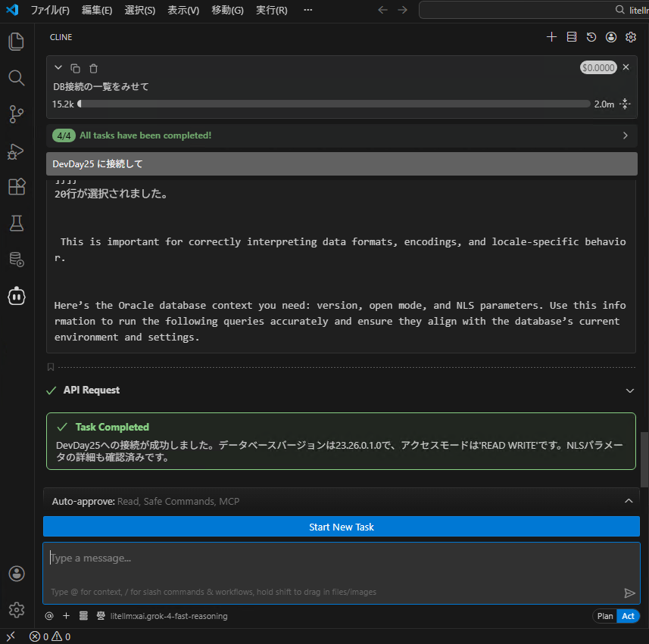The width and height of the screenshot is (649, 644).
Task: Open Cline task history
Action: (591, 37)
